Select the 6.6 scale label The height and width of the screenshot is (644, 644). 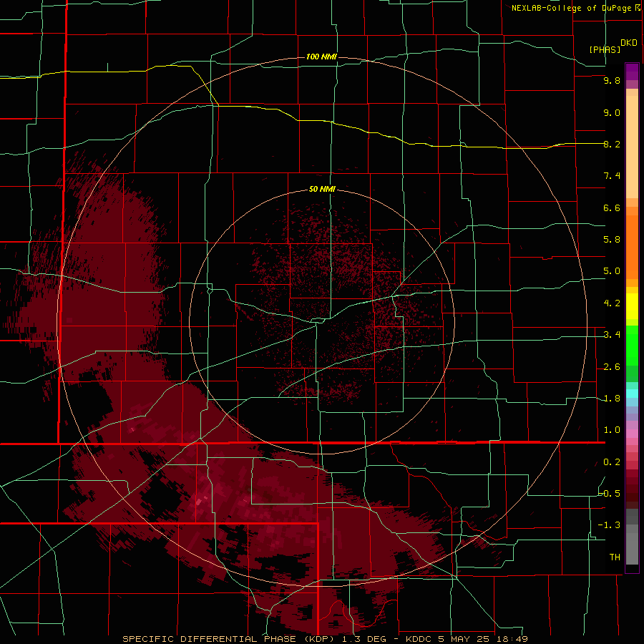coord(612,208)
